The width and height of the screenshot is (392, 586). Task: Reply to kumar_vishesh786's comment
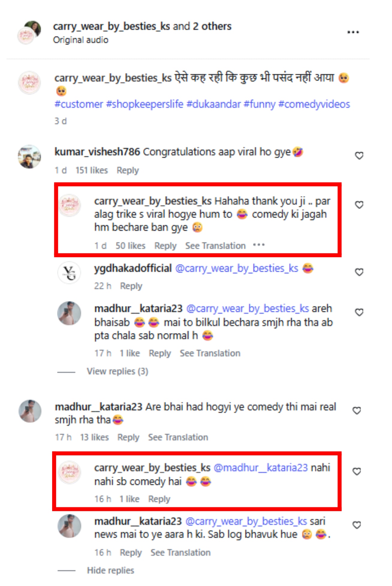click(128, 170)
